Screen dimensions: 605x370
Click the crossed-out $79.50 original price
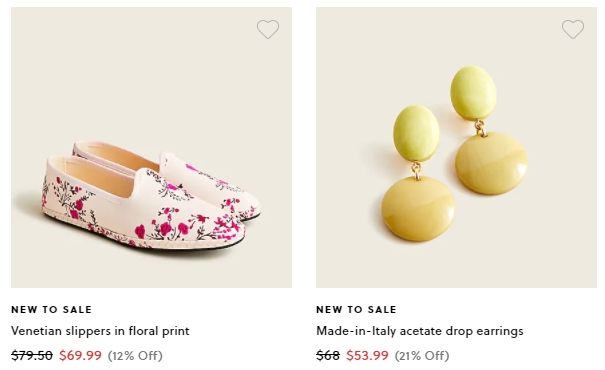coord(32,355)
